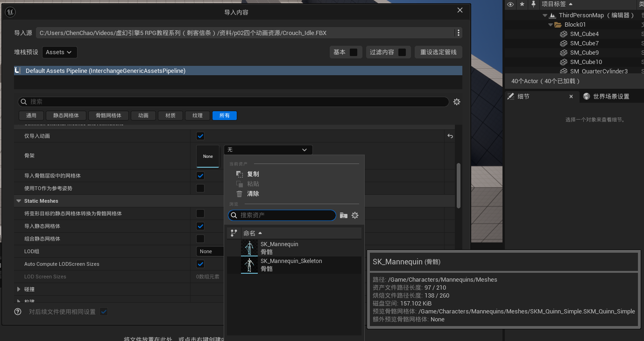Close the 细节 tab
This screenshot has height=341, width=644.
coord(571,96)
